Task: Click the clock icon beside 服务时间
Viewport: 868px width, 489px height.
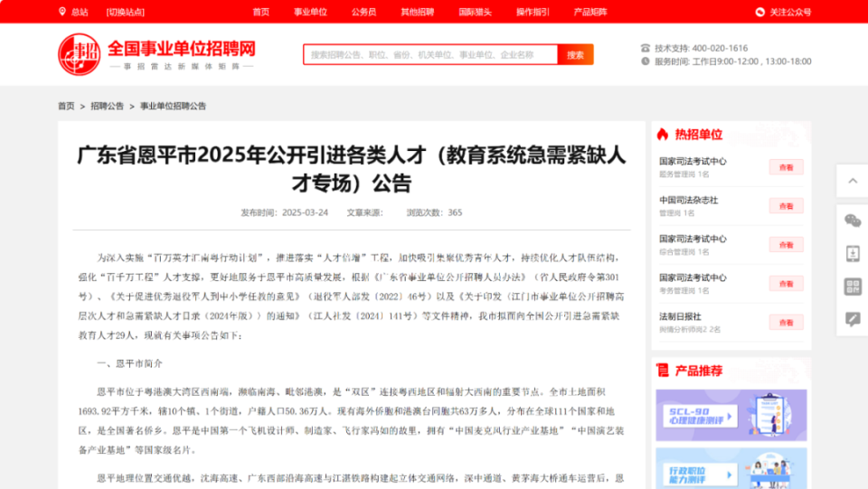Action: click(x=646, y=61)
